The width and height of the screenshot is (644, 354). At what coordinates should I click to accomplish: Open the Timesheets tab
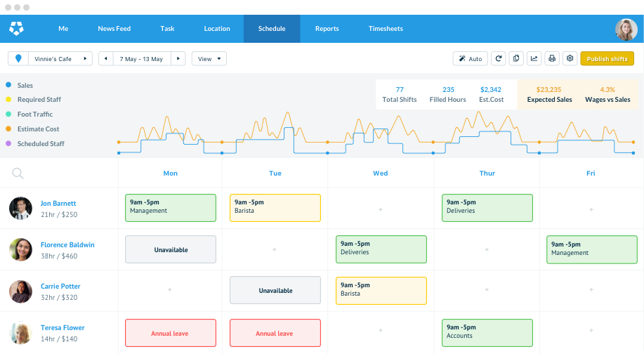pyautogui.click(x=386, y=29)
